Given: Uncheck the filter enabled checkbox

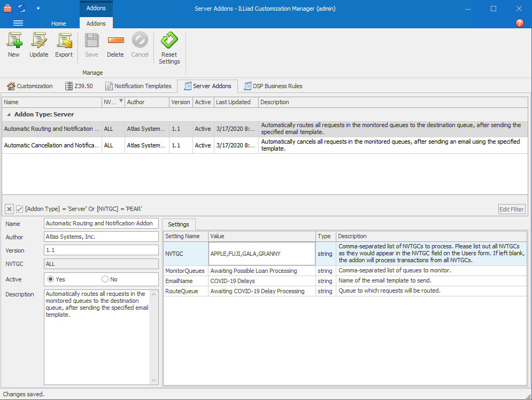Looking at the screenshot, I should click(x=19, y=209).
